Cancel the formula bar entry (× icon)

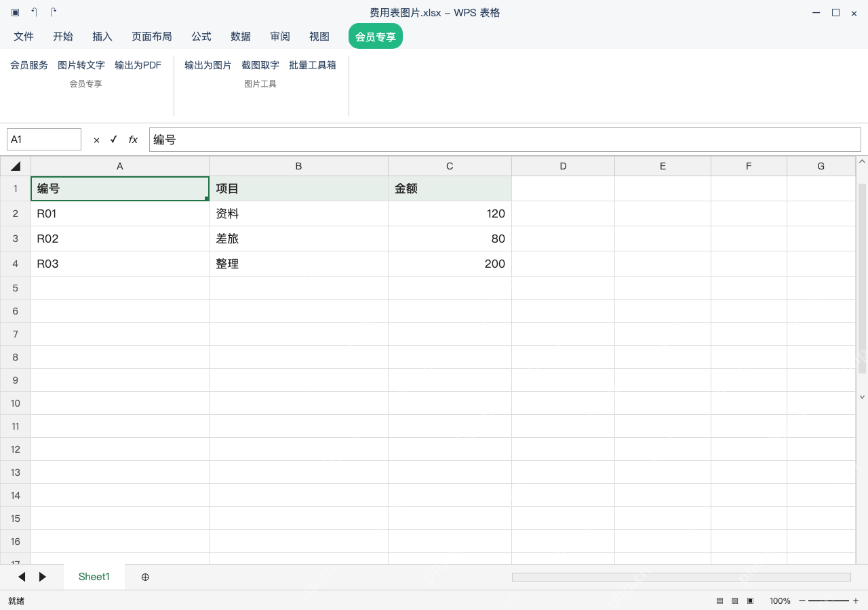pos(96,140)
